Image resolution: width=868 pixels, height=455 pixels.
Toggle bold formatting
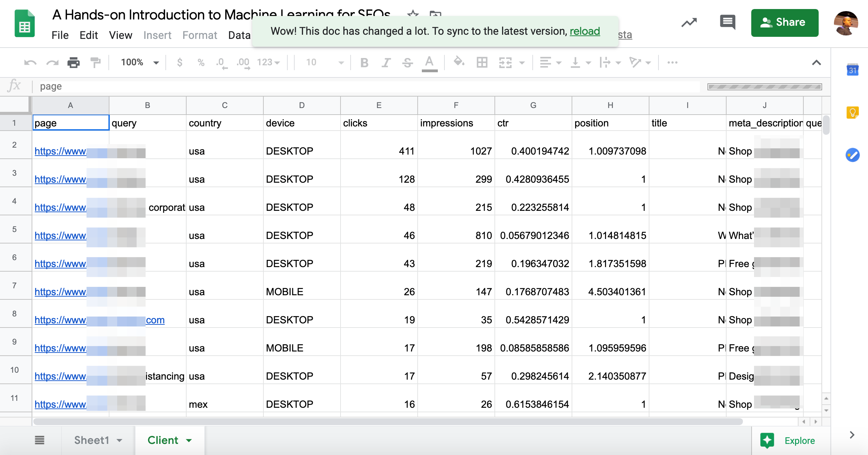click(364, 63)
